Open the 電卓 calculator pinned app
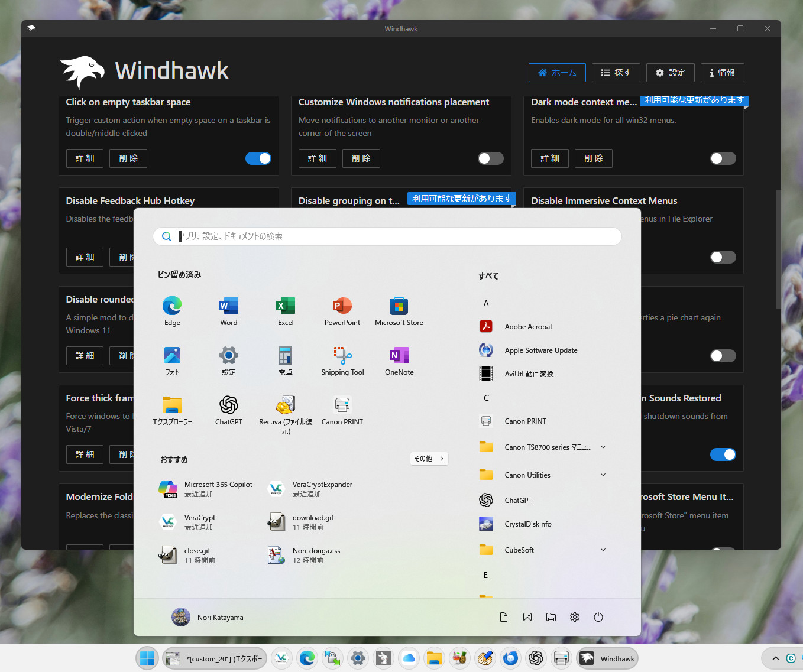The image size is (803, 672). pos(286,361)
